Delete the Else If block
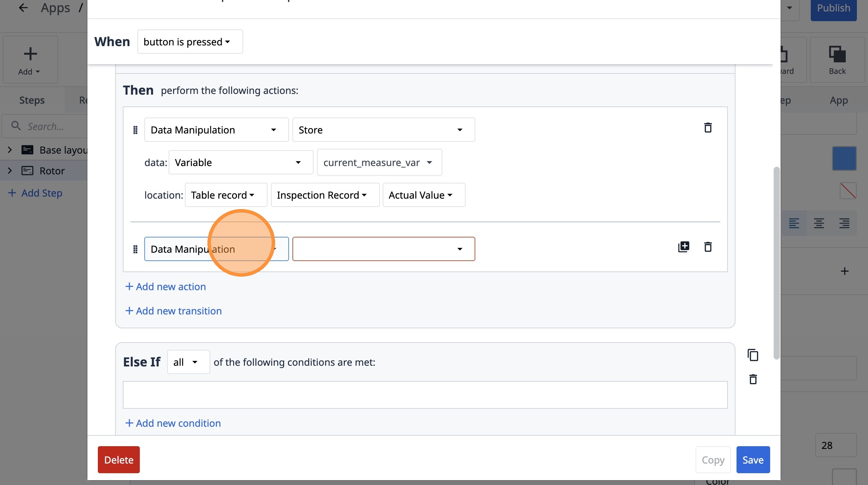Image resolution: width=868 pixels, height=485 pixels. pos(753,379)
